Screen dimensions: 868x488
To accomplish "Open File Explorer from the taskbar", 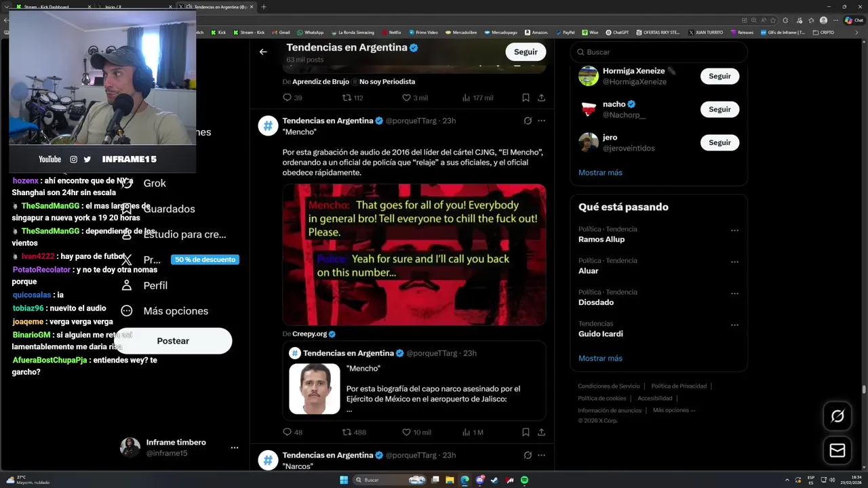I will [x=450, y=480].
